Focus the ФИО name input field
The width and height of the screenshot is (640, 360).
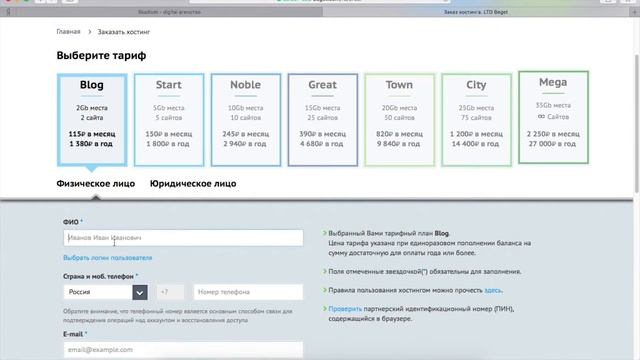(183, 238)
